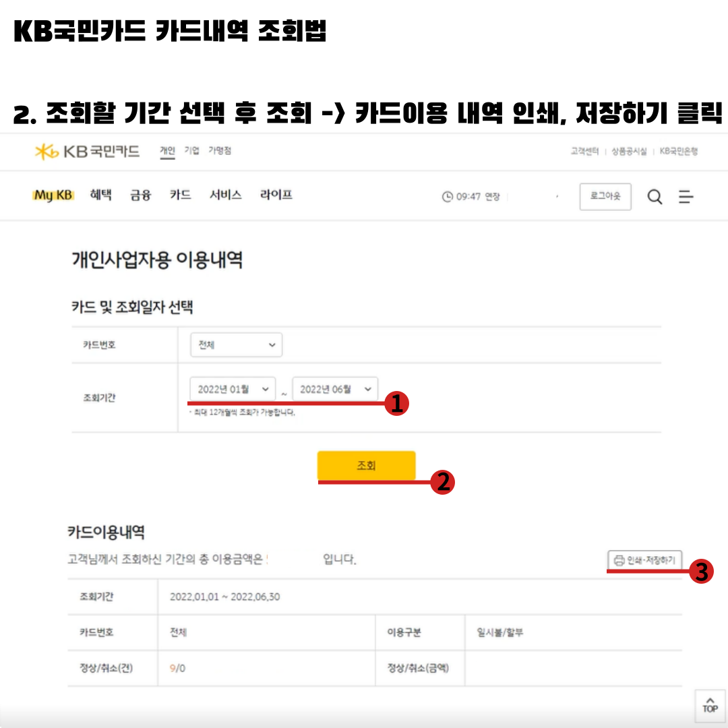Viewport: 728px width, 728px height.
Task: Open the 혜택 menu
Action: 100,195
